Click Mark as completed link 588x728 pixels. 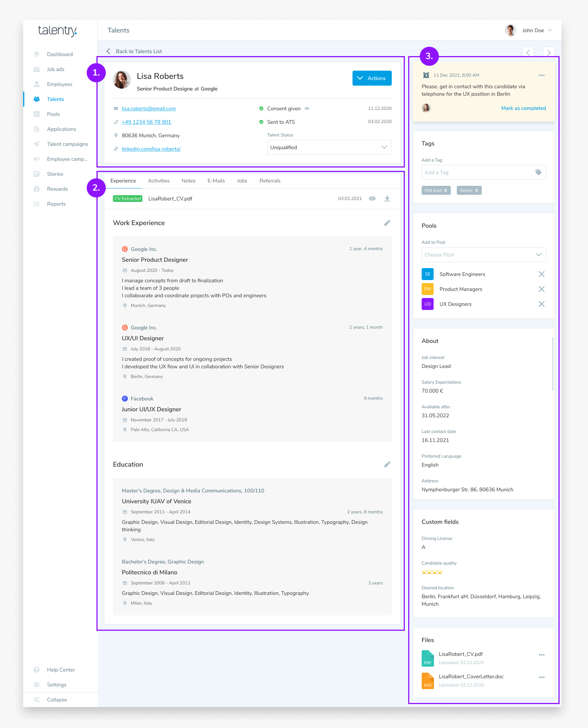(x=523, y=108)
